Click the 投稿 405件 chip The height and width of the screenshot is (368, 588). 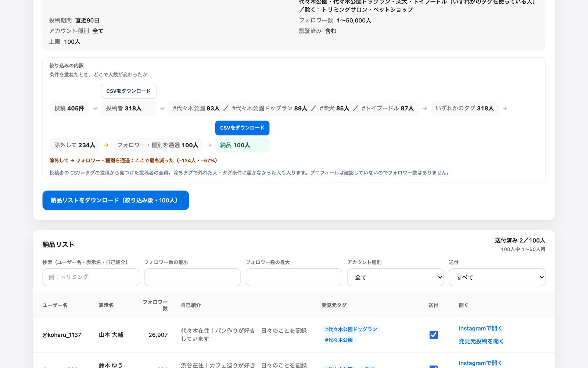[69, 108]
